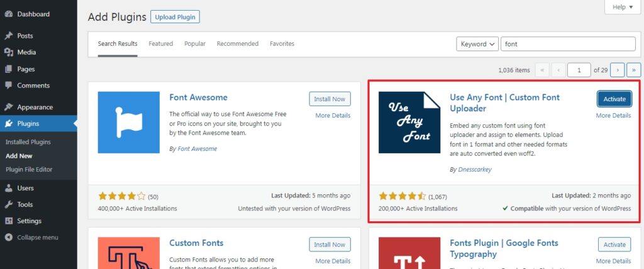Screen dimensions: 644x269
Task: Install the Custom Fonts plugin
Action: (330, 244)
